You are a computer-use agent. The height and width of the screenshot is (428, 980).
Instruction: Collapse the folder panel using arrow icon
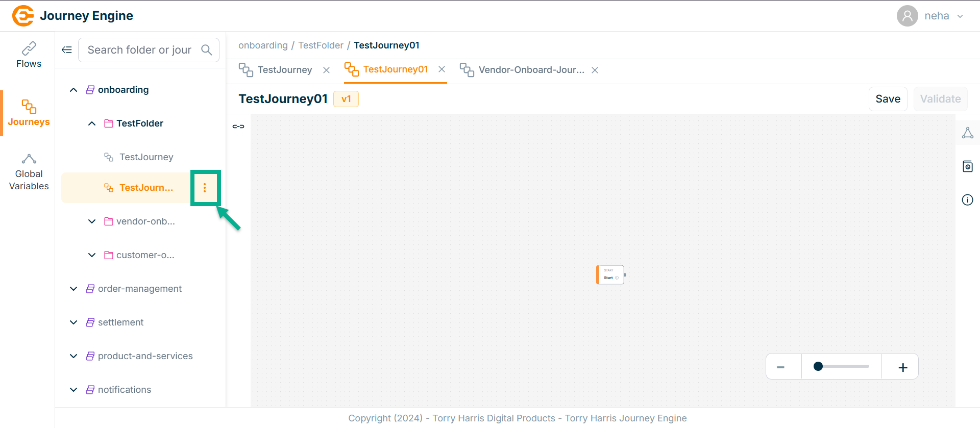coord(67,50)
